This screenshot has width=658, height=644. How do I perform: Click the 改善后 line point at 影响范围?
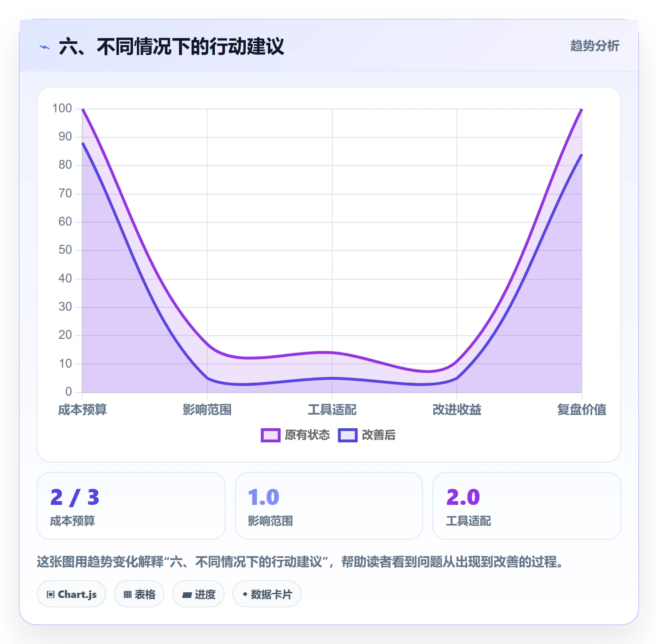[x=207, y=378]
